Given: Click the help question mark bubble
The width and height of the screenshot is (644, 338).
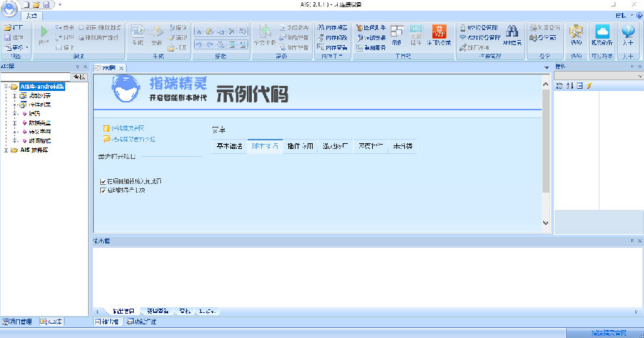Looking at the screenshot, I should (x=628, y=32).
